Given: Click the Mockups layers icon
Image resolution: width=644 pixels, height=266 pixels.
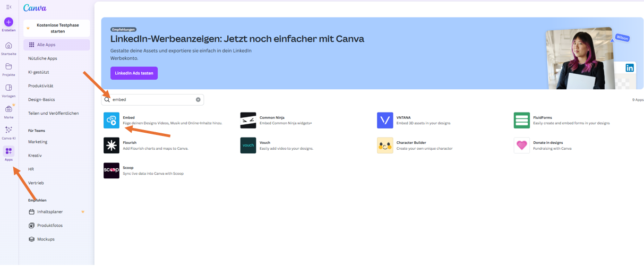Looking at the screenshot, I should 31,239.
